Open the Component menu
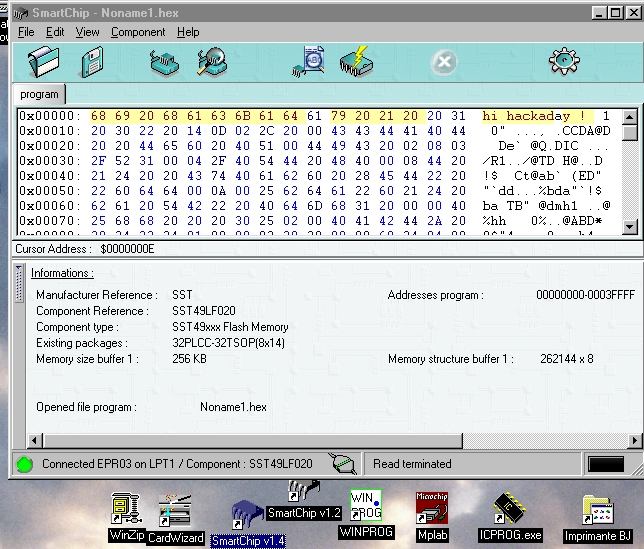The image size is (644, 549). [138, 32]
